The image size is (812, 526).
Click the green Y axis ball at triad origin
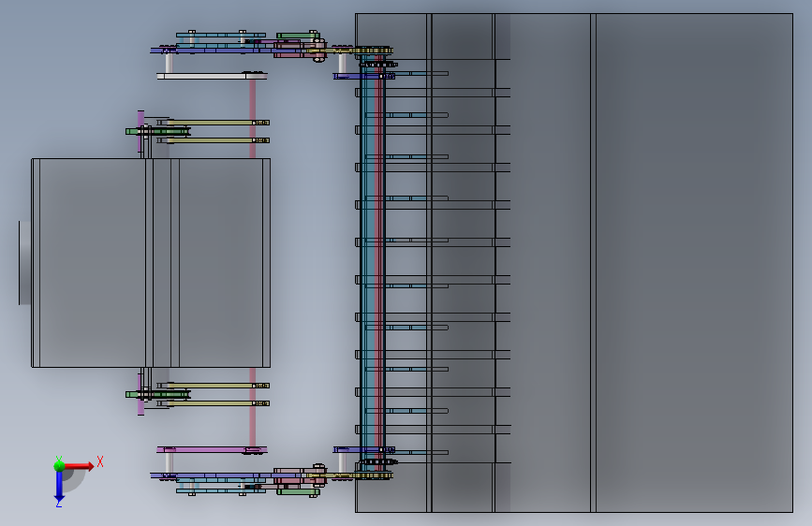click(x=59, y=465)
